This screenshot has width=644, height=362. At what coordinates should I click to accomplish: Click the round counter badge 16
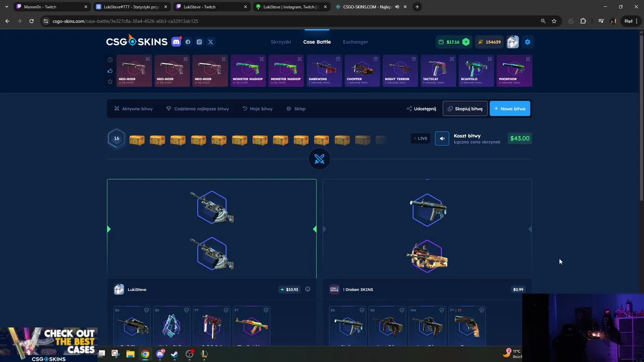(116, 138)
